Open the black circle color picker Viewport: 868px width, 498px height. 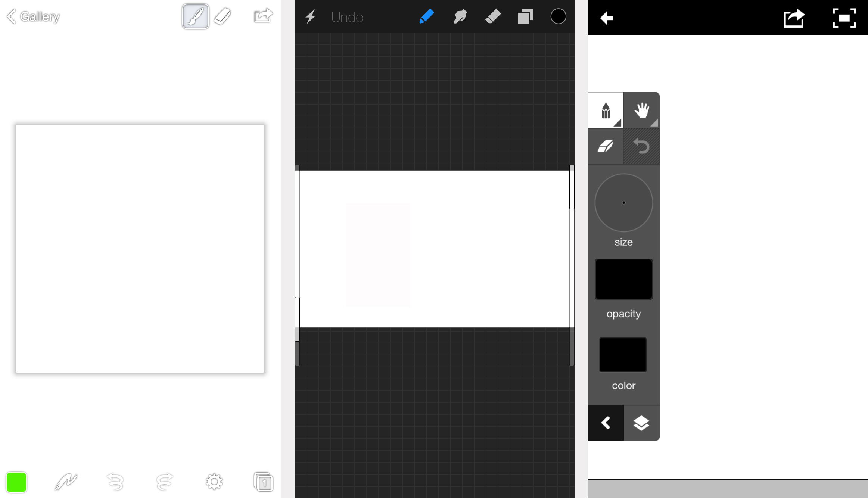tap(558, 16)
